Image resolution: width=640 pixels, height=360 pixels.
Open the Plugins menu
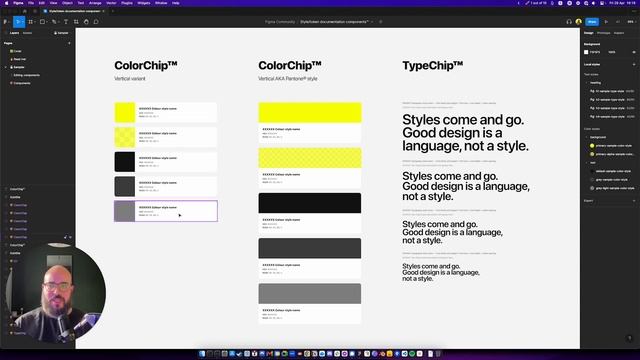[x=127, y=3]
